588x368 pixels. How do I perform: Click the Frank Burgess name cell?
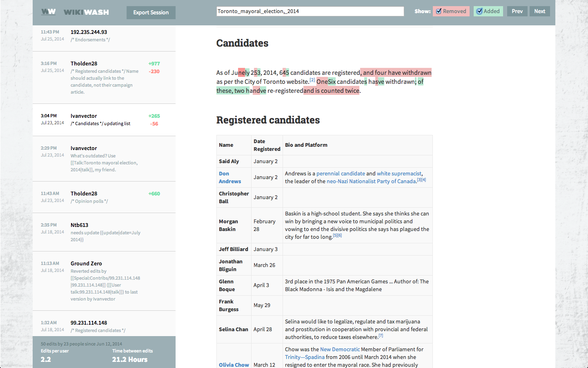click(x=234, y=305)
